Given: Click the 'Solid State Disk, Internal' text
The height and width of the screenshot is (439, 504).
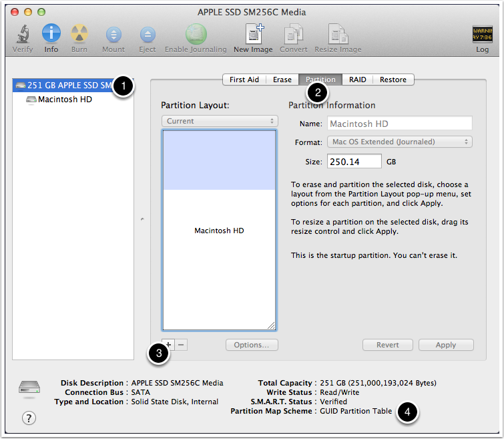Looking at the screenshot, I should [174, 402].
